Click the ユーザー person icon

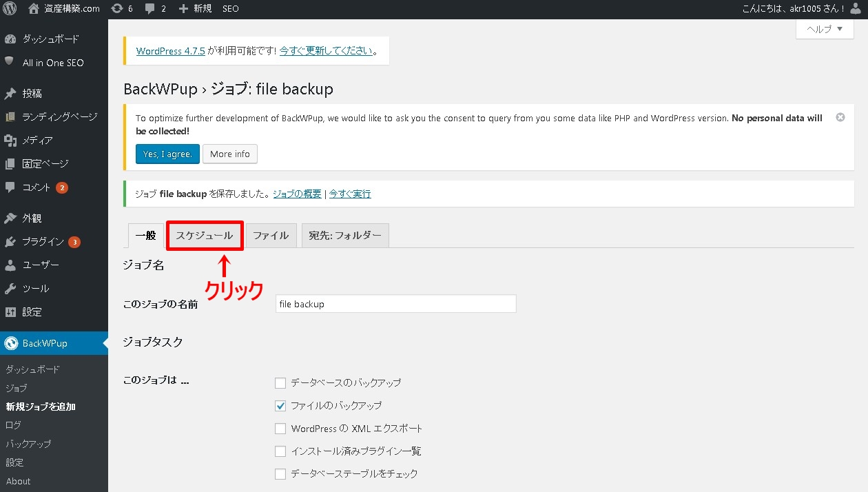tap(10, 265)
